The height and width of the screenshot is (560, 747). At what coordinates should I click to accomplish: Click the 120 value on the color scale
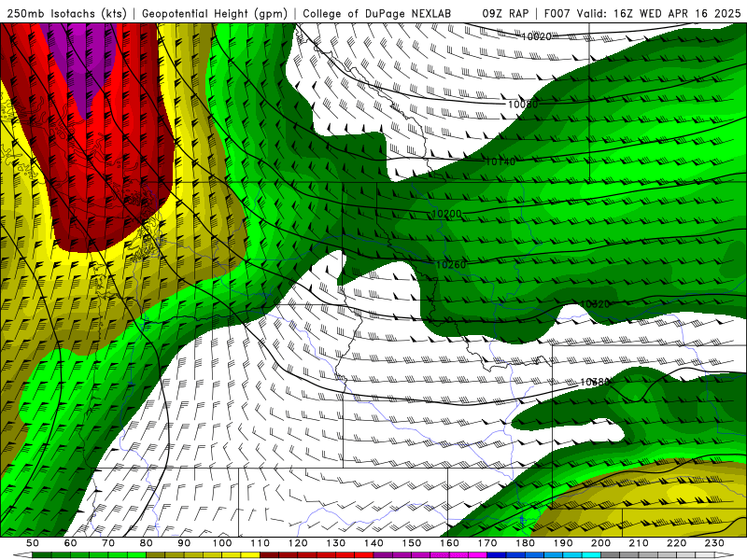(x=298, y=543)
